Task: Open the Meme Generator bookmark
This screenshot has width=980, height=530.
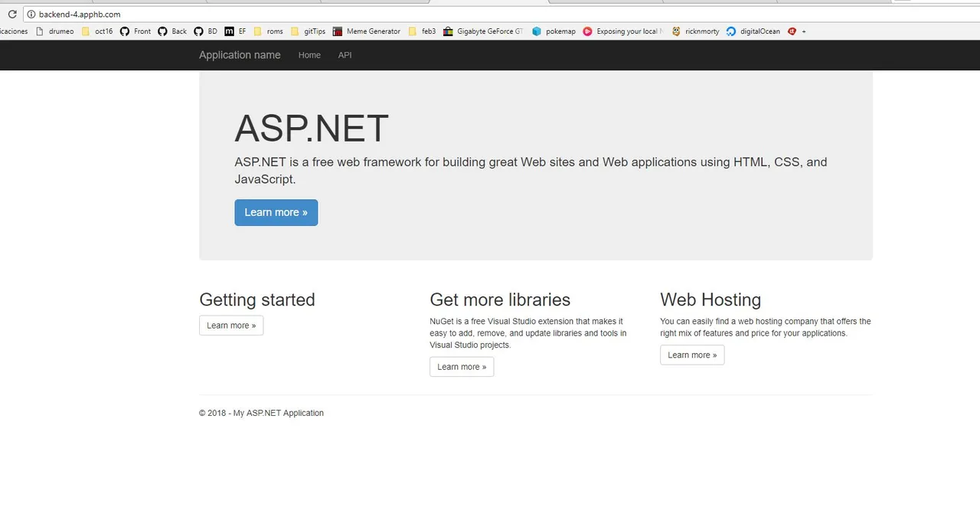Action: pyautogui.click(x=367, y=31)
